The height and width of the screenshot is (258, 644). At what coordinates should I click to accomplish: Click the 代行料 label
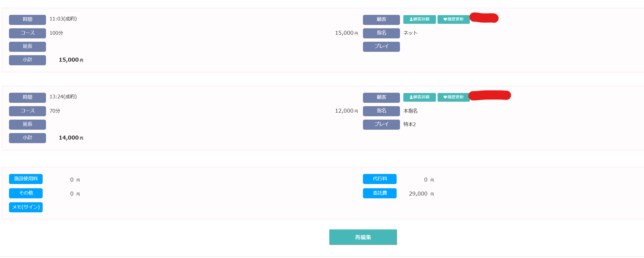[x=380, y=179]
